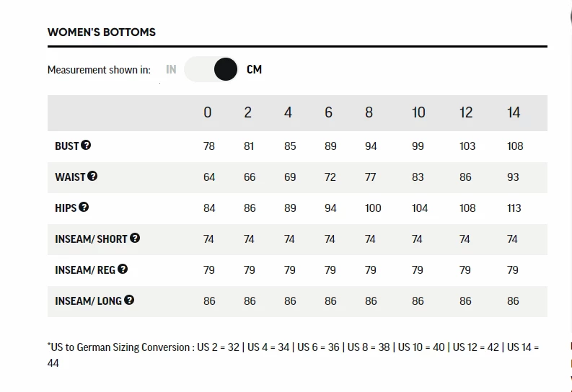572x392 pixels.
Task: Select size 14 column header
Action: click(x=514, y=112)
